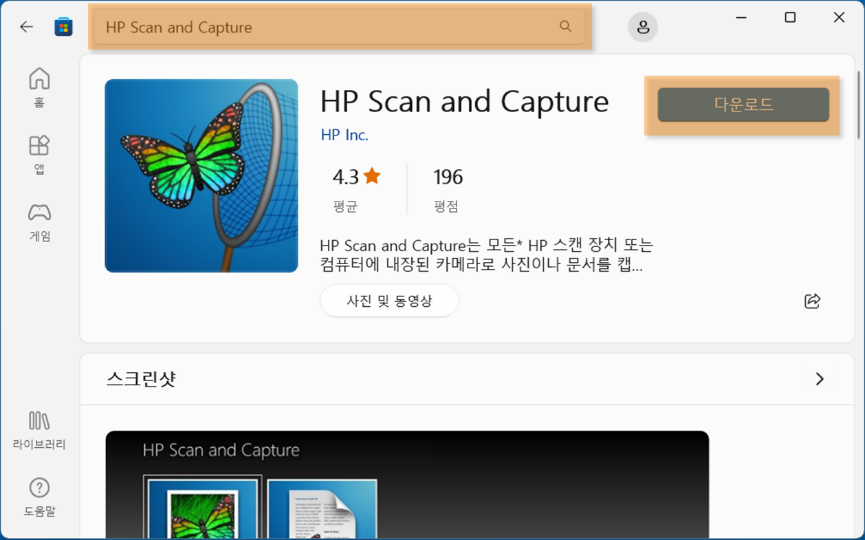Screen dimensions: 865x540
Task: Focus the HP Scan and Capture search box
Action: click(339, 26)
